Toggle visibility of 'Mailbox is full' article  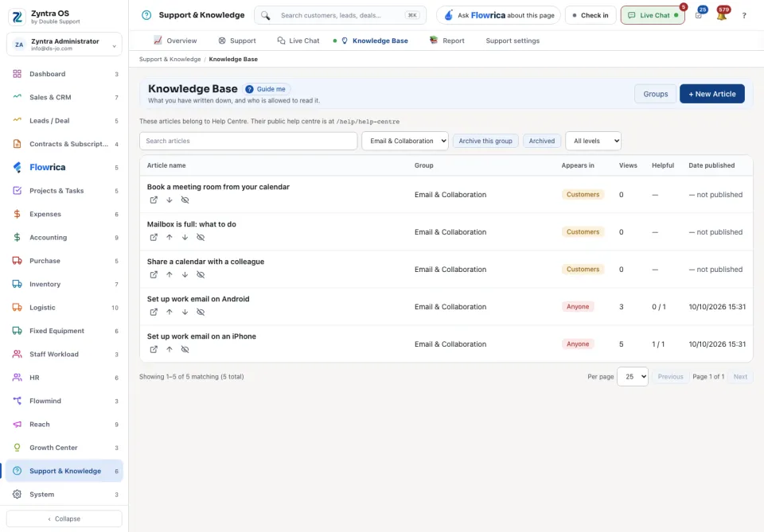(x=201, y=238)
